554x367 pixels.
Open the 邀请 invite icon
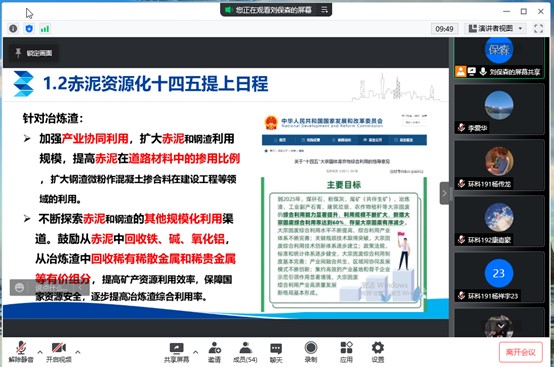point(214,353)
